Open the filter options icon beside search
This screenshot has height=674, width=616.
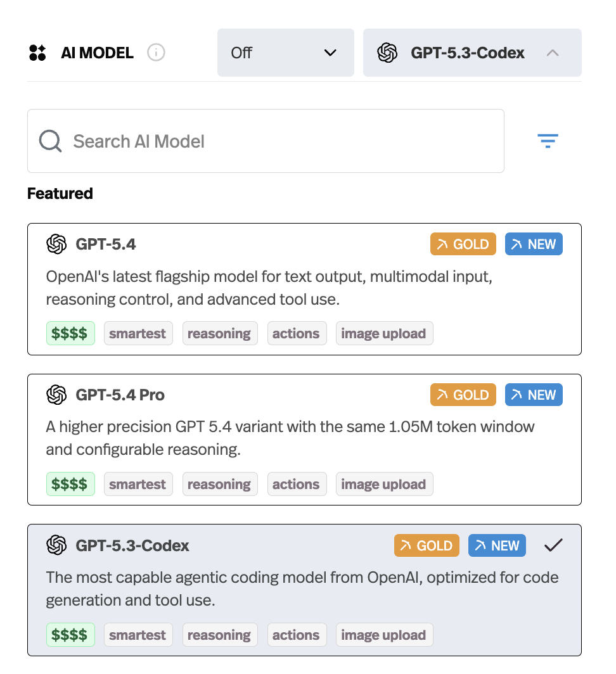(x=547, y=141)
